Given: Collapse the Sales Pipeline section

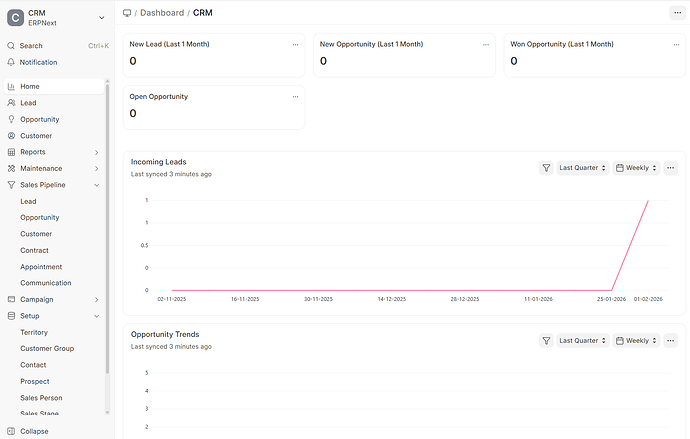Looking at the screenshot, I should click(x=96, y=185).
